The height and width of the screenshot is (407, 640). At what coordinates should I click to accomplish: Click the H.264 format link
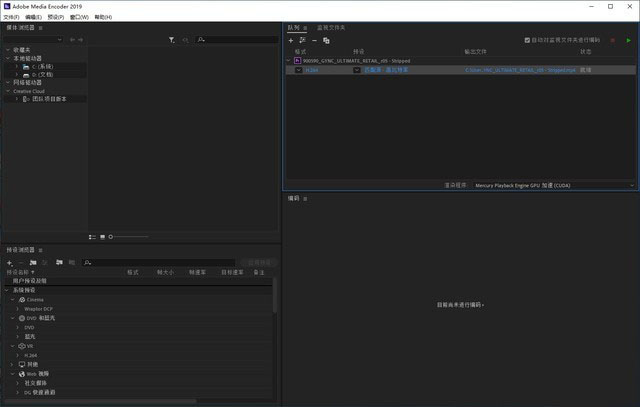click(x=312, y=70)
